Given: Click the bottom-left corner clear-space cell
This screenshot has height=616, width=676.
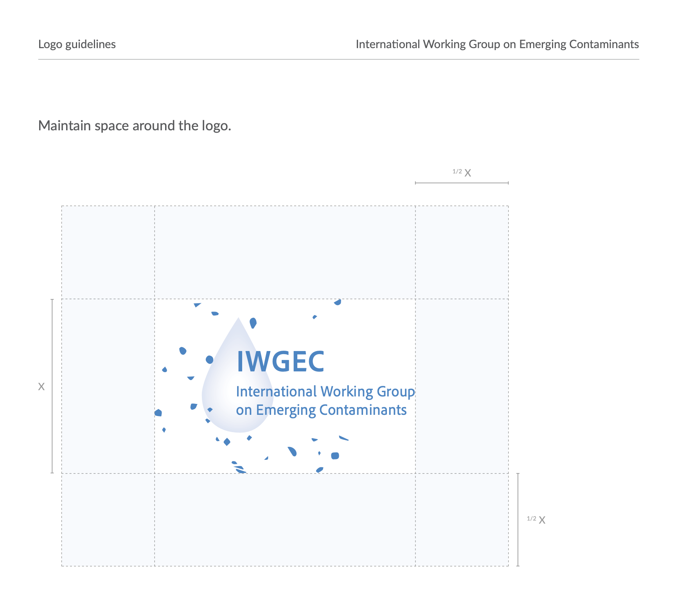Looking at the screenshot, I should click(108, 520).
